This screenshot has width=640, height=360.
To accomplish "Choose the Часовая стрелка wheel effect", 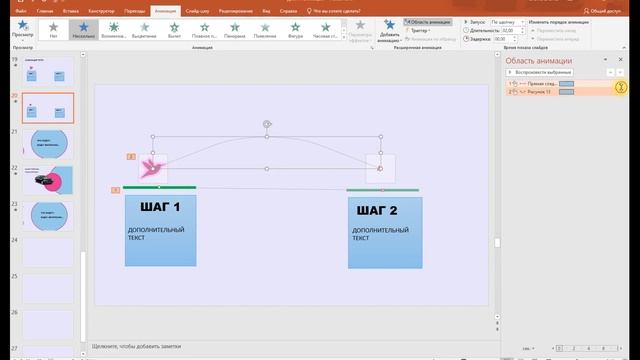I will (x=325, y=30).
